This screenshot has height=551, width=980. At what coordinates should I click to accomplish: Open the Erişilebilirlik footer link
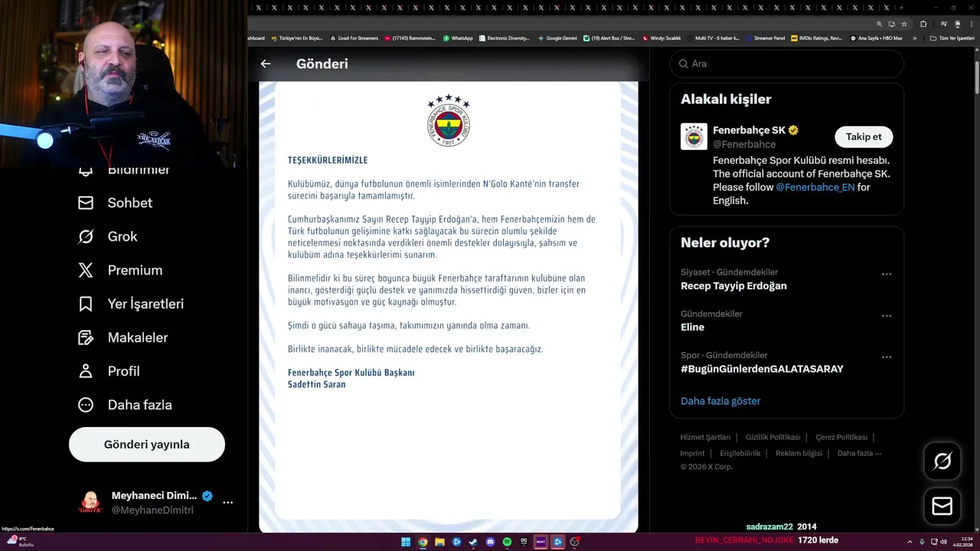coord(740,454)
